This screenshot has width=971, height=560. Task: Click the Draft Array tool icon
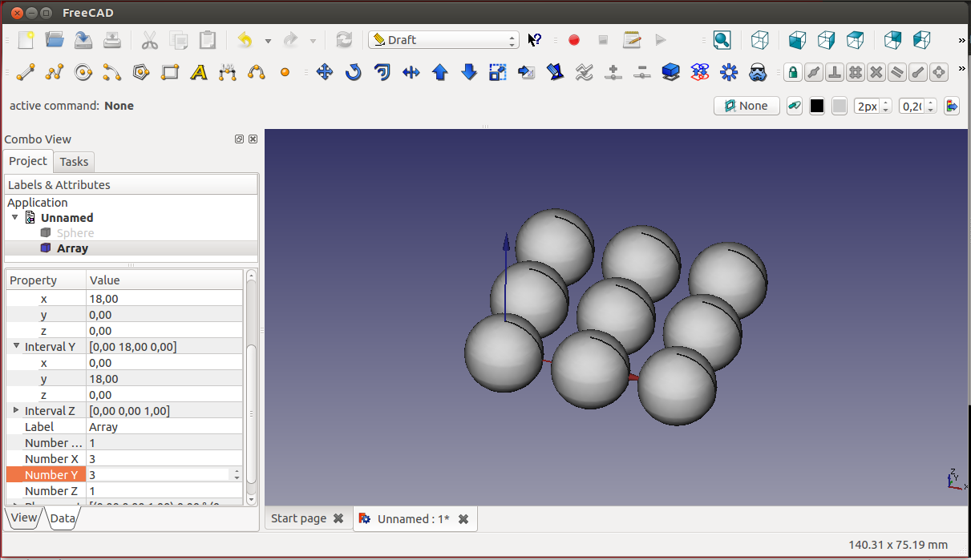tap(729, 73)
